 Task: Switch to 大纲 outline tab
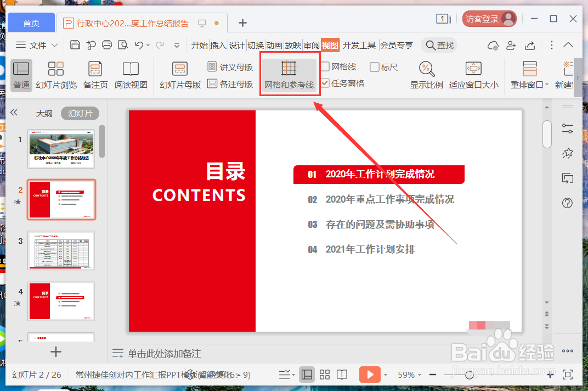coord(44,114)
